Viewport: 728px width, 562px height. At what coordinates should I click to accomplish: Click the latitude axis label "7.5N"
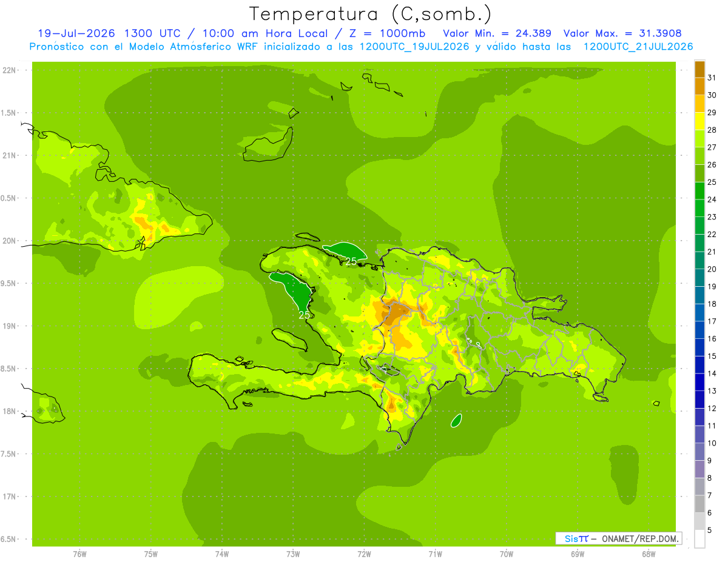[x=9, y=454]
